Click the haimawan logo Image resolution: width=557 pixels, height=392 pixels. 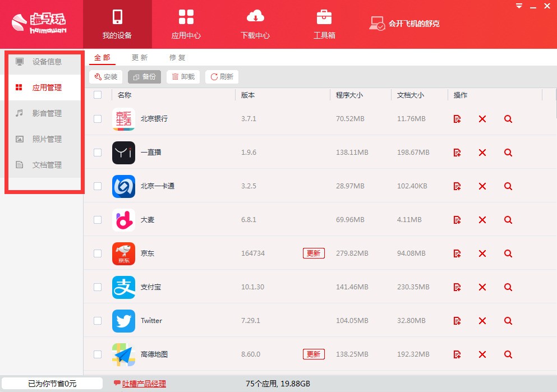click(39, 23)
